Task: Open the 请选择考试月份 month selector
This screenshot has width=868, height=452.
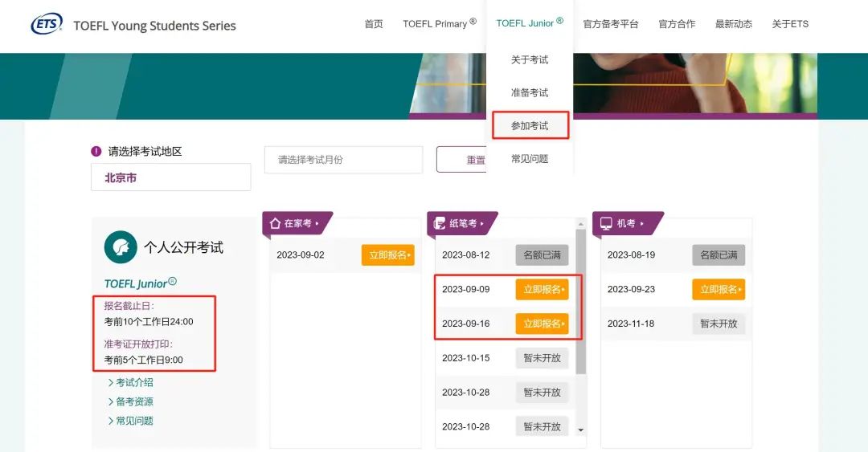Action: [344, 160]
